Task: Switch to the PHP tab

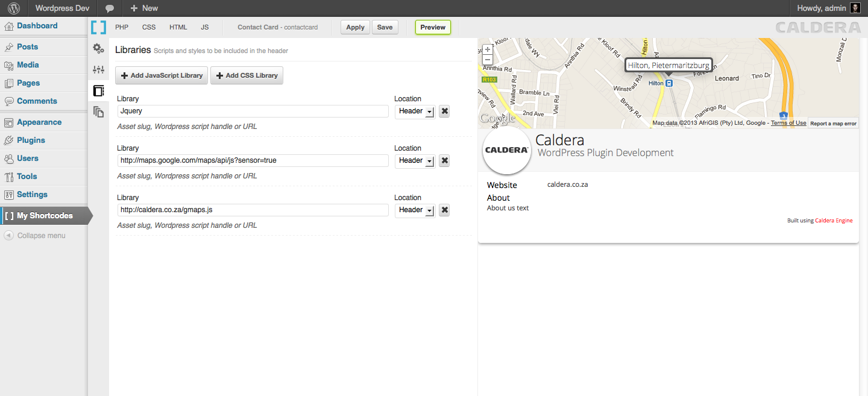Action: point(122,27)
